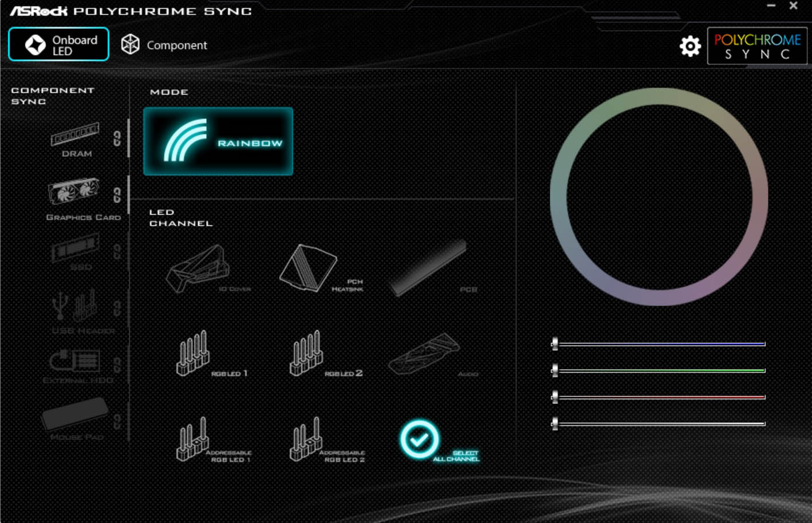This screenshot has height=523, width=812.
Task: Open the Rainbow mode selector
Action: 218,141
